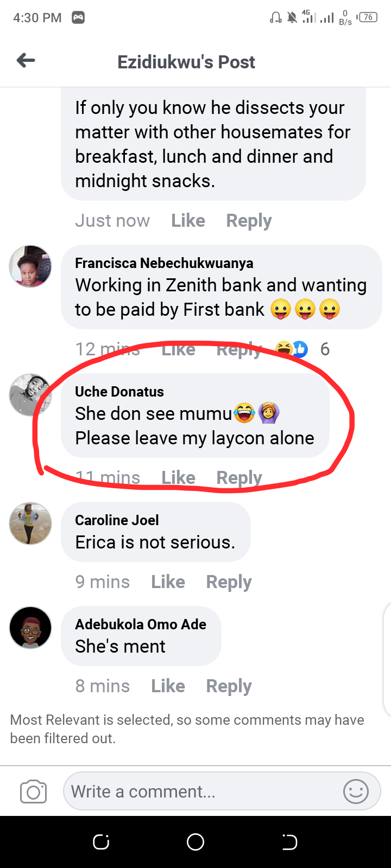
Task: Tap Like on Adebukola's comment
Action: pyautogui.click(x=168, y=685)
